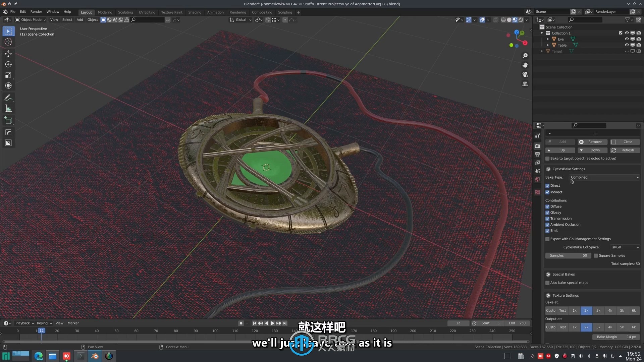644x362 pixels.
Task: Uncheck the Glossy contribution
Action: (x=547, y=213)
